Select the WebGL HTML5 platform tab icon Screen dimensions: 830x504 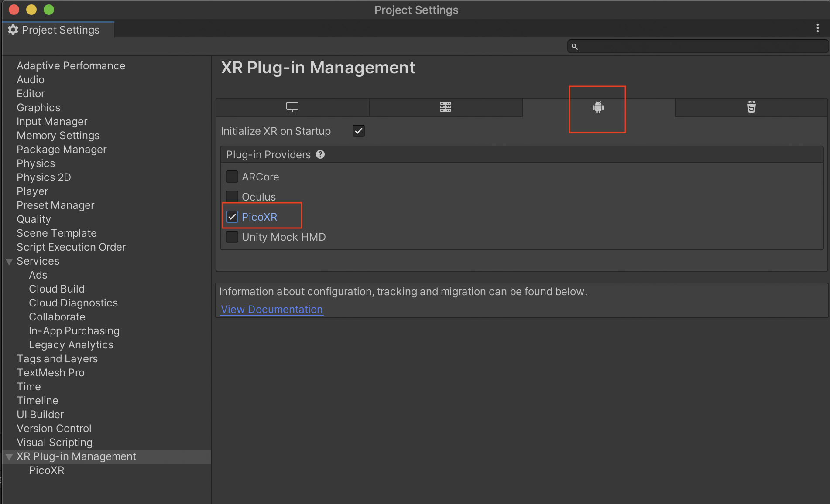tap(751, 107)
